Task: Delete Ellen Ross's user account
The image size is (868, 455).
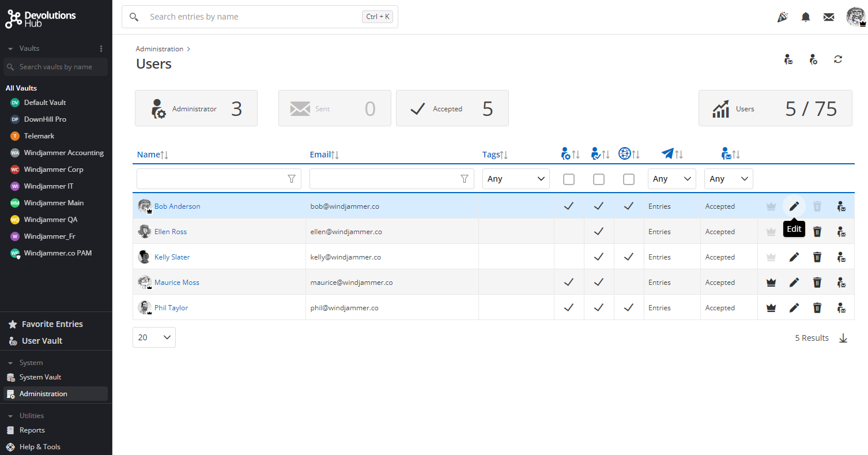Action: (x=817, y=232)
